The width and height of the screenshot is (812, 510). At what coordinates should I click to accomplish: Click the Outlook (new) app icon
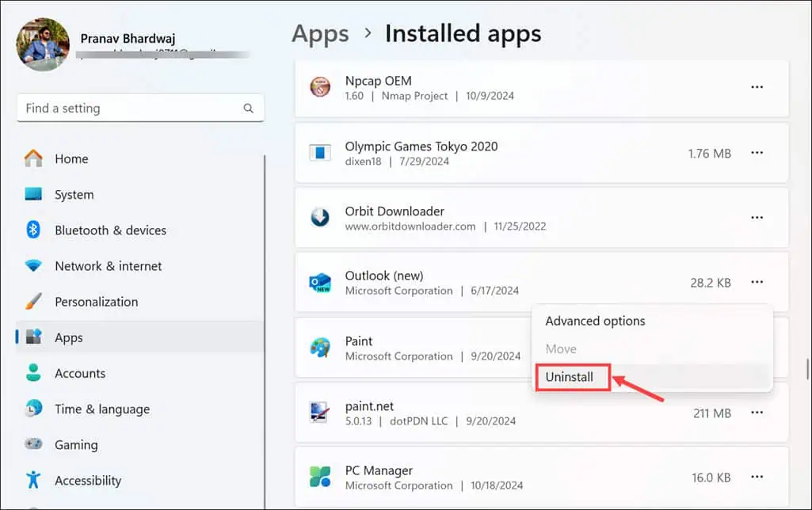(320, 282)
